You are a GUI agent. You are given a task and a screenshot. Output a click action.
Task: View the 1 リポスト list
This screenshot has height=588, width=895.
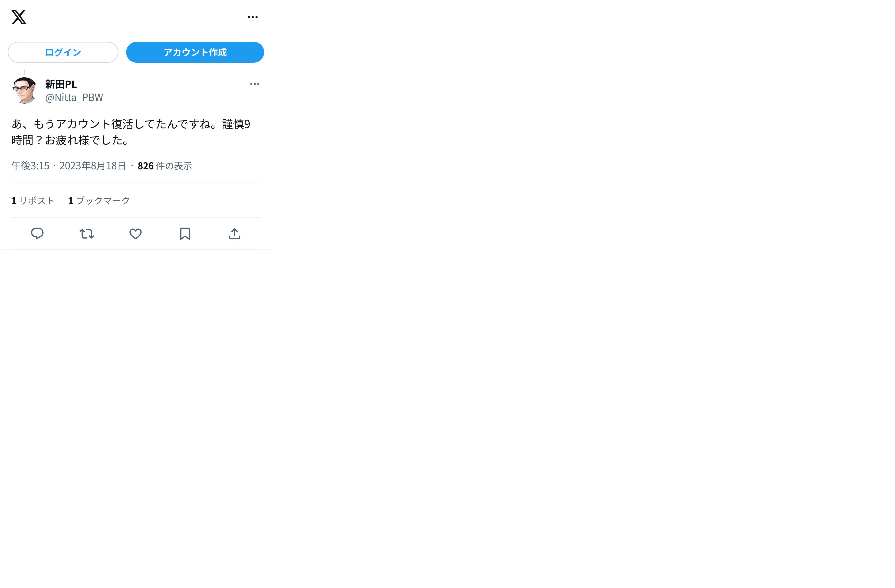[x=33, y=200]
